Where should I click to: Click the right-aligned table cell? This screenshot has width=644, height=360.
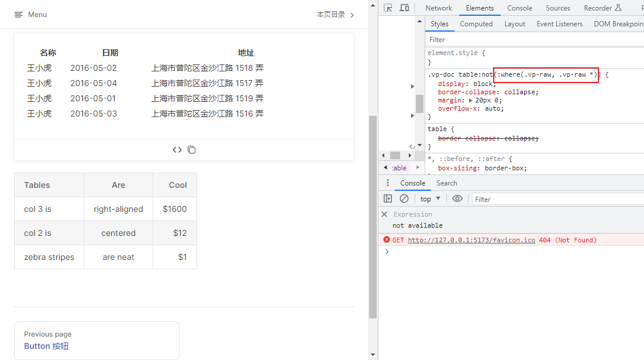pos(118,209)
